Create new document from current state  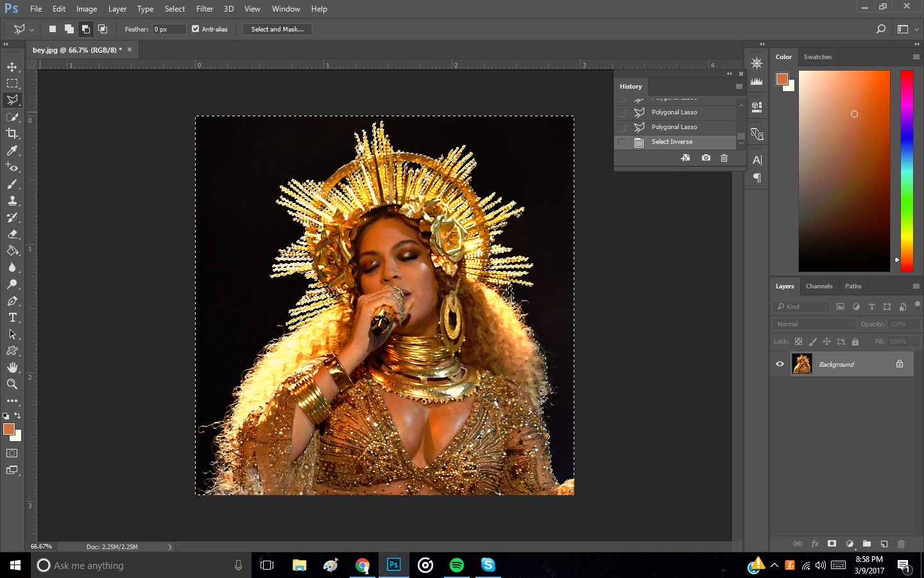click(685, 157)
